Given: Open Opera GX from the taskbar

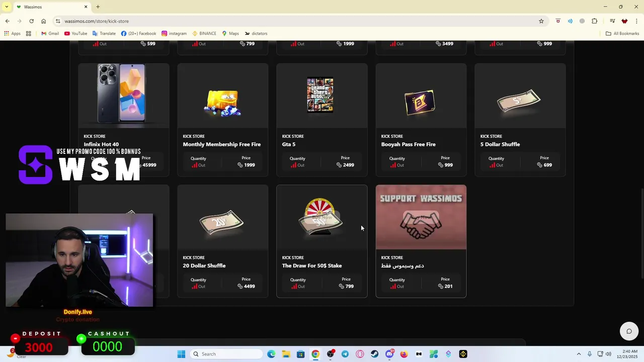Looking at the screenshot, I should (x=360, y=354).
